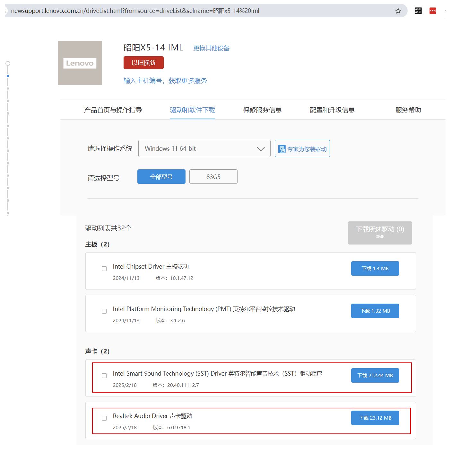Screen dimensions: 476x454
Task: Select the Intel Platform Monitoring Technology checkbox
Action: coord(104,311)
